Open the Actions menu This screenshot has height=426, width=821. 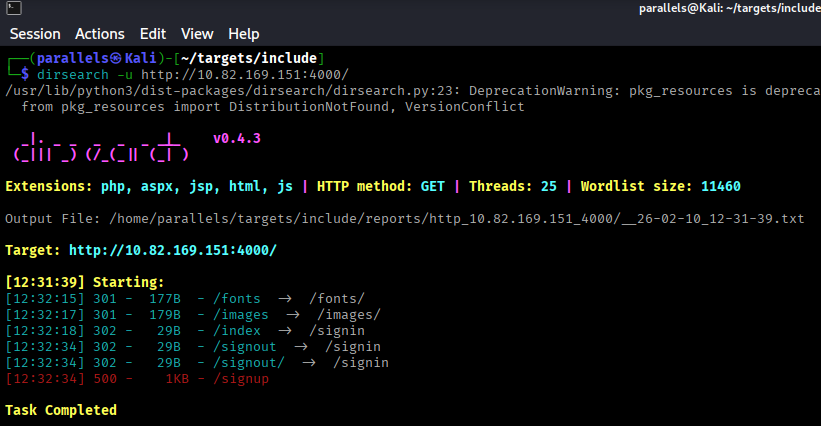pyautogui.click(x=100, y=34)
